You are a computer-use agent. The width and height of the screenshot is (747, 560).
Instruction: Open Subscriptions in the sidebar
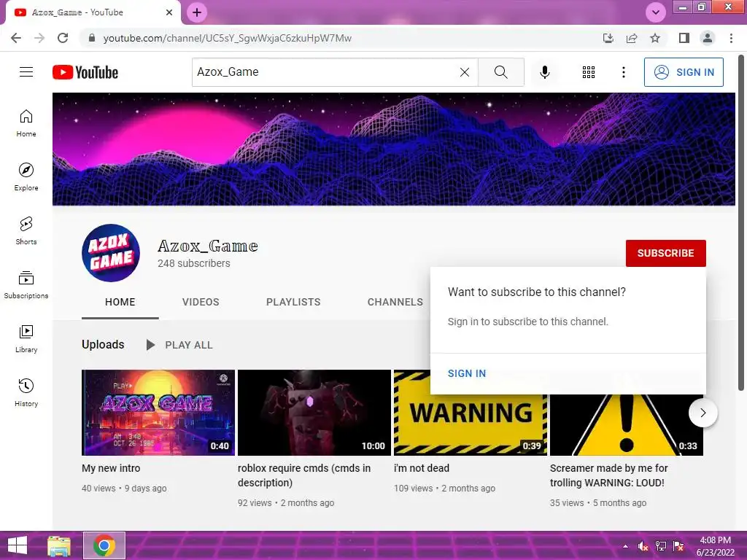point(26,285)
